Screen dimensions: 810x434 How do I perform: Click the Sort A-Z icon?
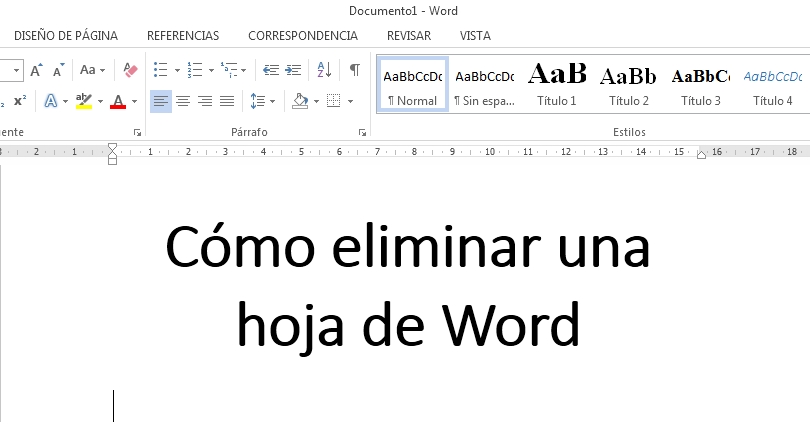point(324,70)
